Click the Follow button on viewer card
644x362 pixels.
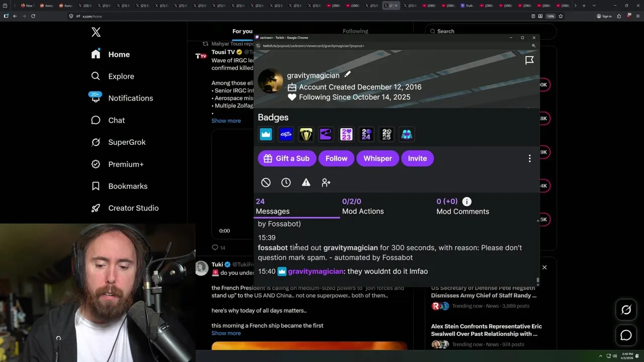point(336,158)
